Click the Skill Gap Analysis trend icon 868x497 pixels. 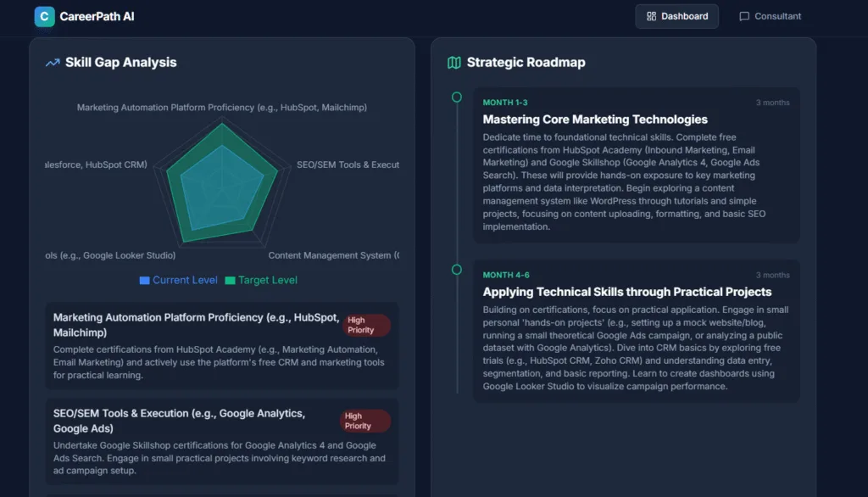point(53,63)
